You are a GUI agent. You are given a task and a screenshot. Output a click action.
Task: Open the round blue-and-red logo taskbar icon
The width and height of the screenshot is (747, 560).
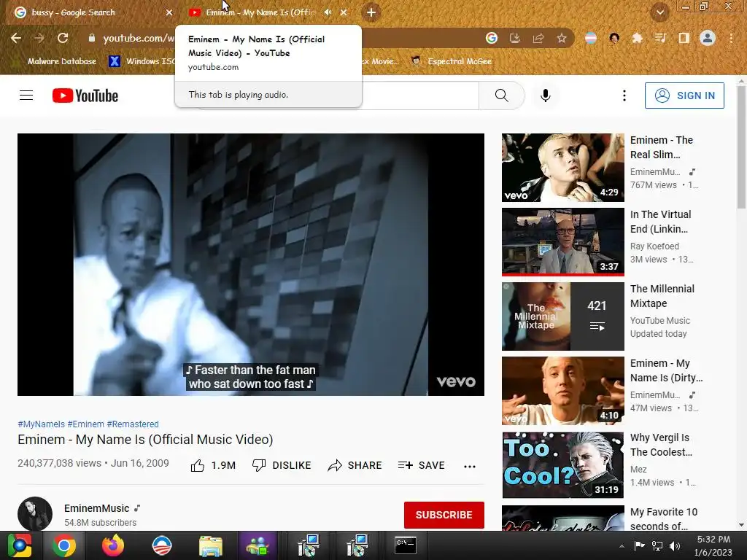161,545
